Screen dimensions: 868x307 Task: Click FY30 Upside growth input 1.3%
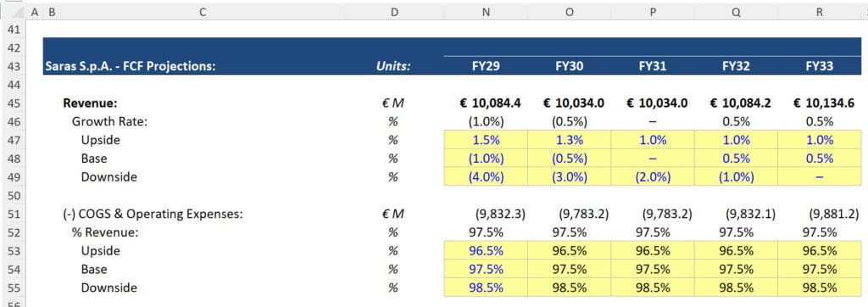tap(569, 140)
